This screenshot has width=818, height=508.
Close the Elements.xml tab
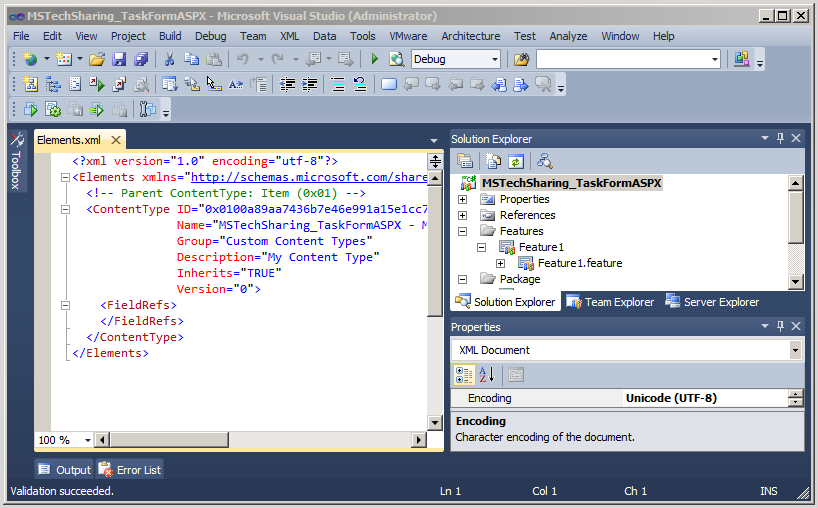click(x=116, y=140)
